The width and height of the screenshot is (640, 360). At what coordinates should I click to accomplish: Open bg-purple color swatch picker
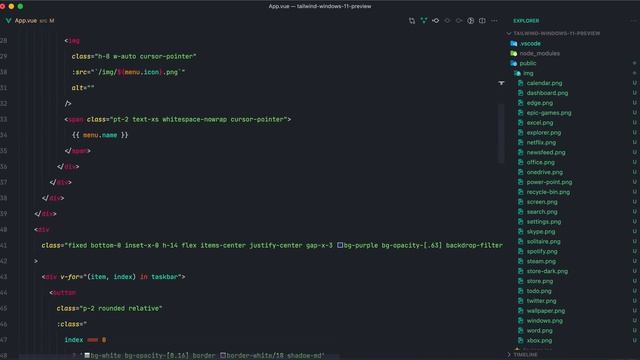tap(340, 245)
